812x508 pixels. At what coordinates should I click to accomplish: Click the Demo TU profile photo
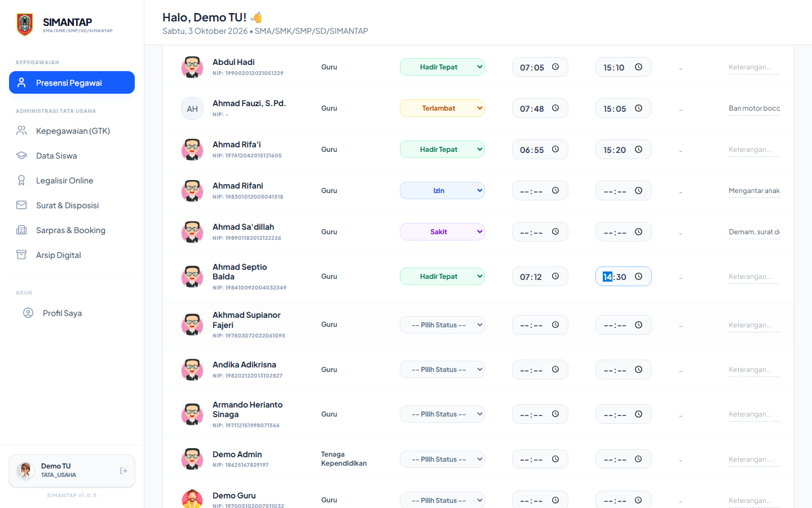click(25, 471)
